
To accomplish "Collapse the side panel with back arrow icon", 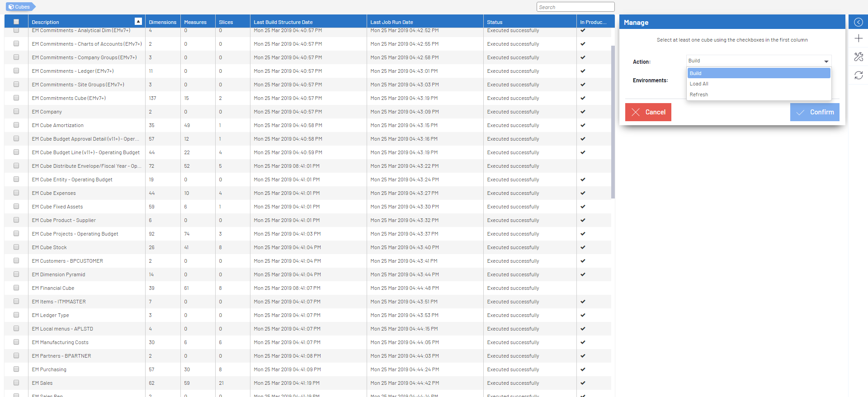I will click(858, 22).
